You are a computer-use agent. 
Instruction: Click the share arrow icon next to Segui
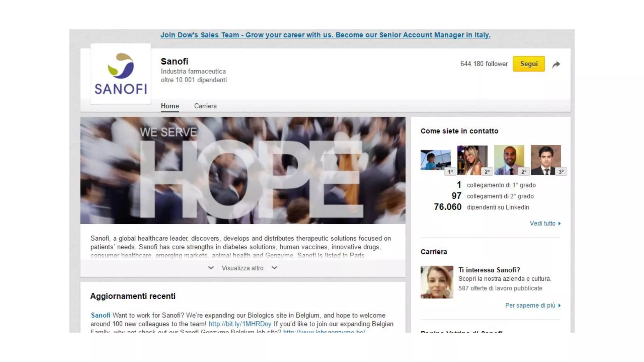pyautogui.click(x=556, y=64)
